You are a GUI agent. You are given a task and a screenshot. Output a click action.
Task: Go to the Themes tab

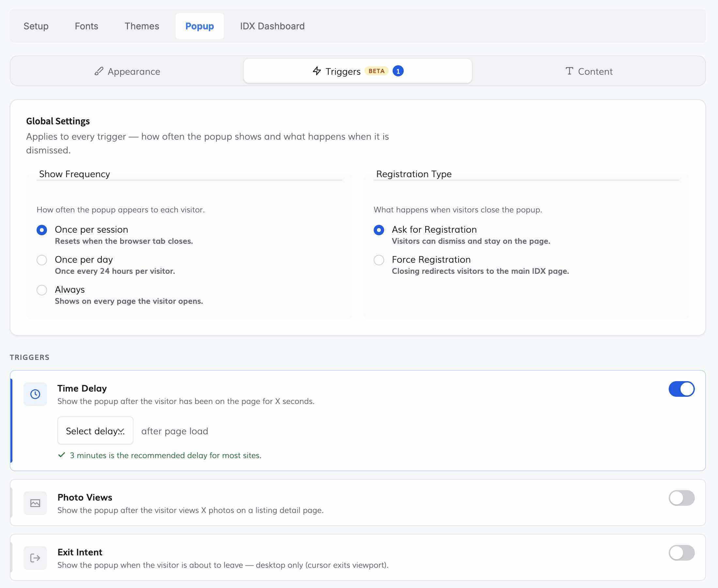(142, 26)
